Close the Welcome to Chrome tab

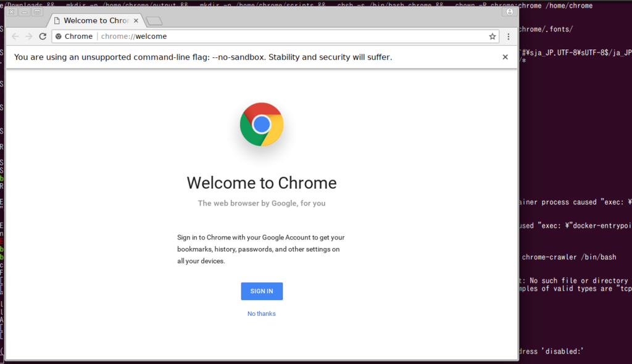pyautogui.click(x=136, y=20)
